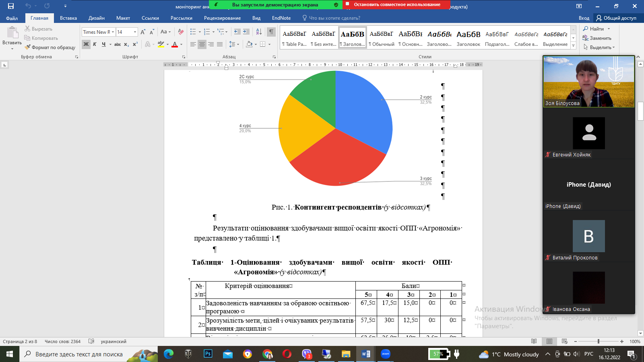Sort paragraphs alphabetically

(259, 32)
